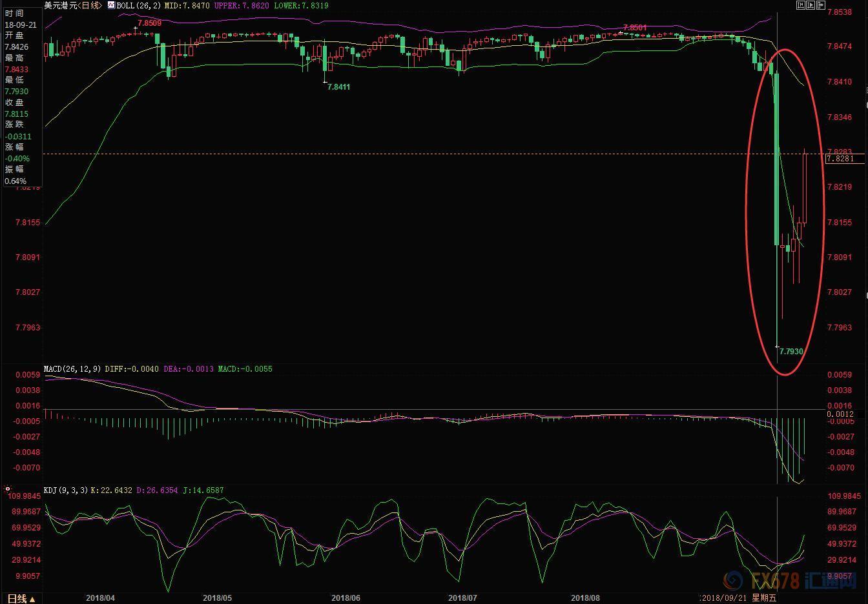Click the K:22.6432 value
Viewport: 868px width, 604px height.
tap(111, 490)
